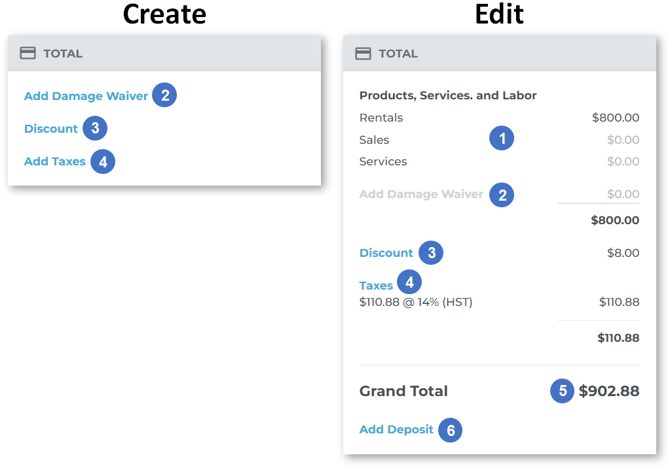Click the Rentals $800.00 amount
The image size is (670, 468).
click(x=615, y=117)
